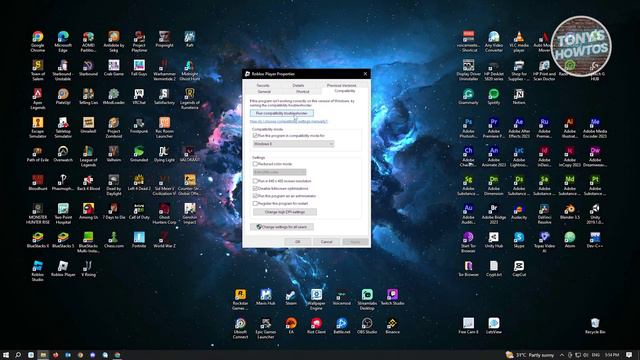640x360 pixels.
Task: Select the Adobe After Effects 2023 icon
Action: point(519,128)
